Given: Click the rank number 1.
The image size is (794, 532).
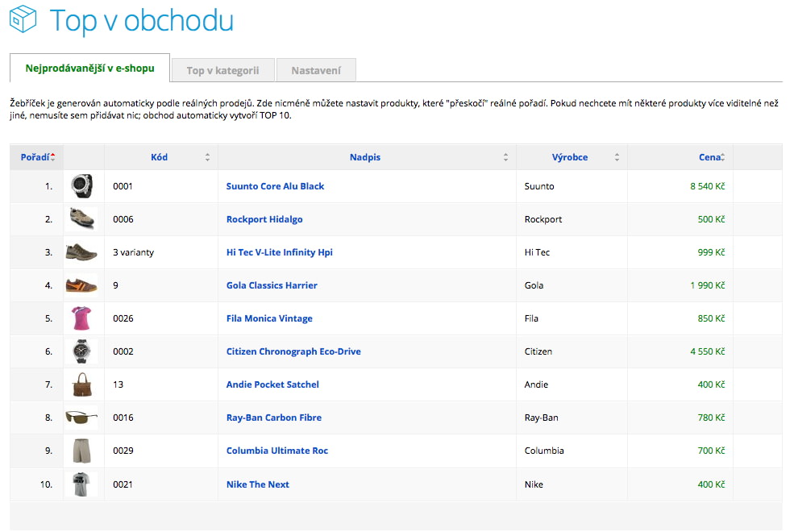Looking at the screenshot, I should coord(48,186).
